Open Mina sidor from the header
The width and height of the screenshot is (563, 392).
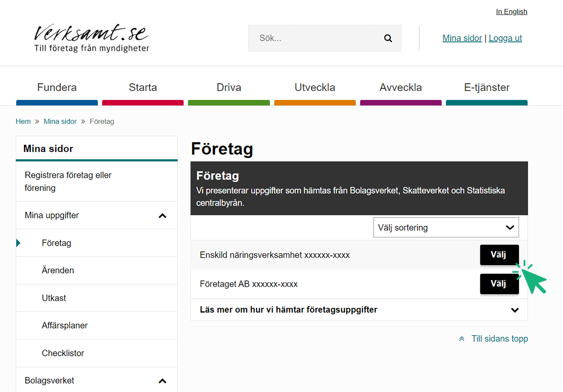point(462,38)
